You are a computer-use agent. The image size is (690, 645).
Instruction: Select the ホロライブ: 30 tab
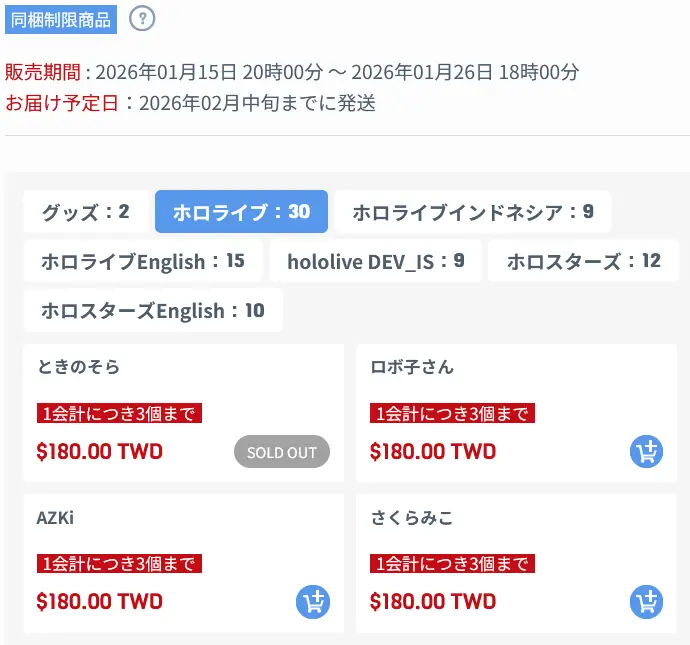[x=241, y=212]
